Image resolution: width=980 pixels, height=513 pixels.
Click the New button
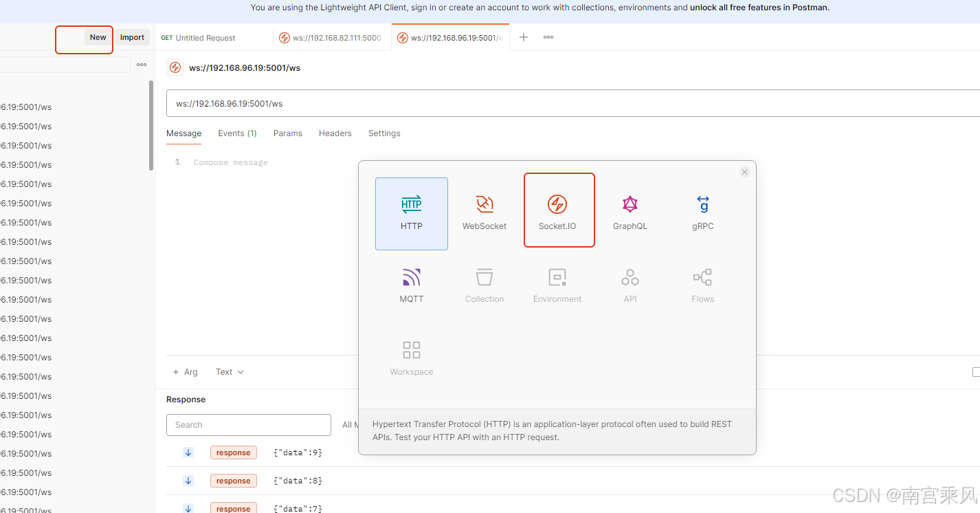[98, 37]
